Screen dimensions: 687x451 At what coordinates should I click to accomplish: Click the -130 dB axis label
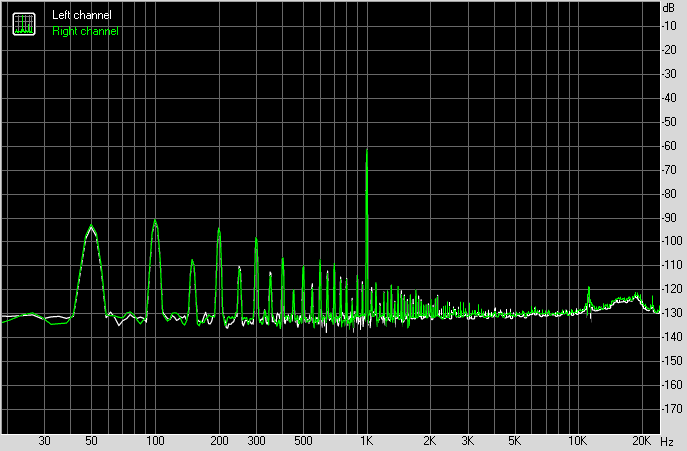(x=671, y=313)
